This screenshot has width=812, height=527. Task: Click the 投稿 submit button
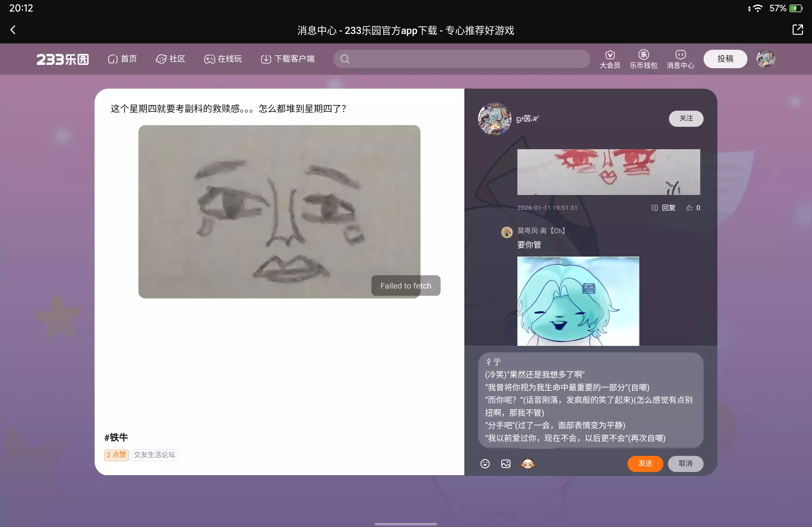click(725, 59)
